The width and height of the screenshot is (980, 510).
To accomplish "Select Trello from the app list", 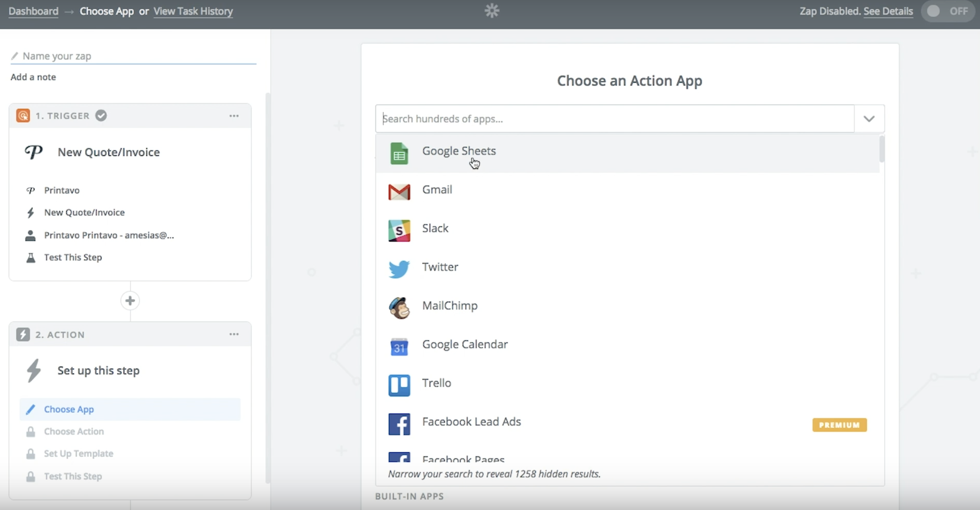I will pyautogui.click(x=627, y=385).
